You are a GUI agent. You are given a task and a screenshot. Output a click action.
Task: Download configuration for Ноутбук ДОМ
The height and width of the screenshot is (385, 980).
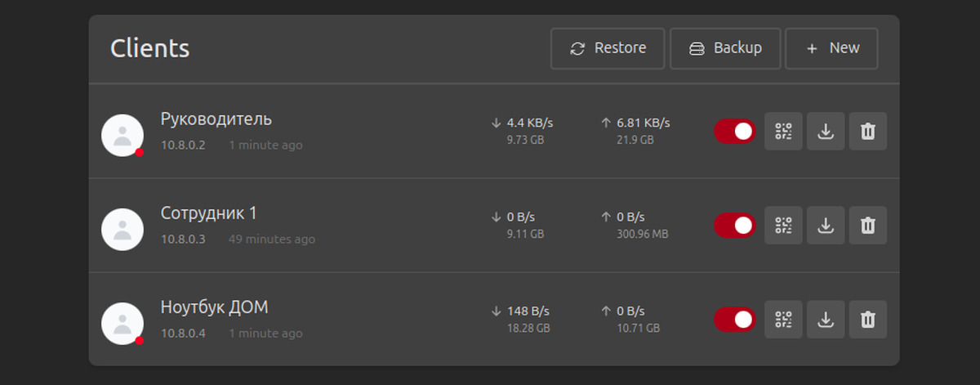[x=826, y=320]
